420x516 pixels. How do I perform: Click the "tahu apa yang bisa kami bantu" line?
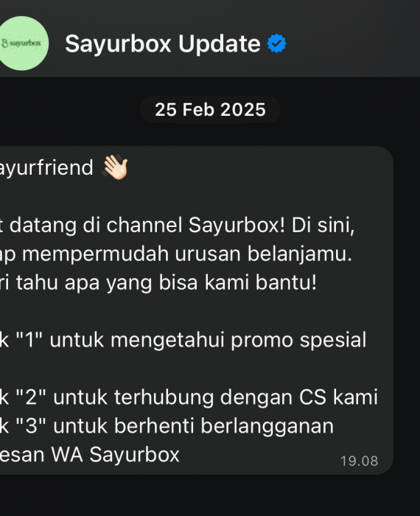coord(158,282)
